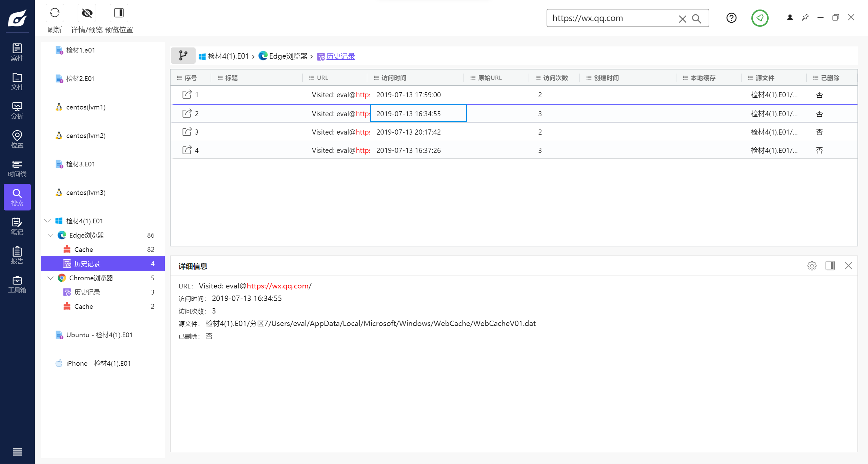This screenshot has height=464, width=868.
Task: Open the 搜索 sidebar section
Action: pyautogui.click(x=17, y=197)
